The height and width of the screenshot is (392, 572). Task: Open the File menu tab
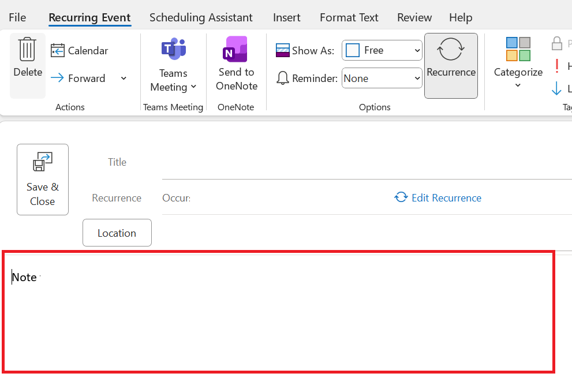[17, 17]
